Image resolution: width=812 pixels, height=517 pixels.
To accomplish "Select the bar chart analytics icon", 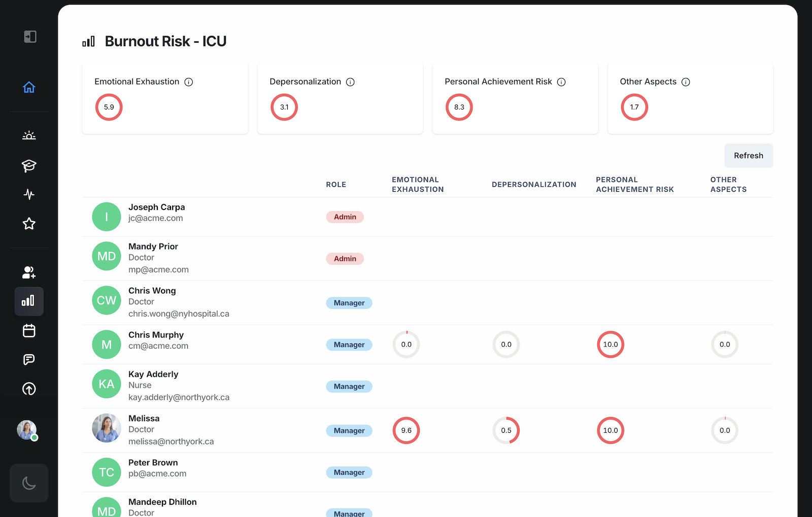I will (x=29, y=301).
